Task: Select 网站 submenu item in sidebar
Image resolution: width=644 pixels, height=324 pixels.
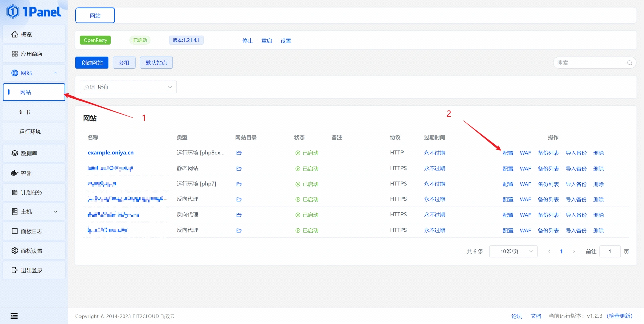Action: 34,92
